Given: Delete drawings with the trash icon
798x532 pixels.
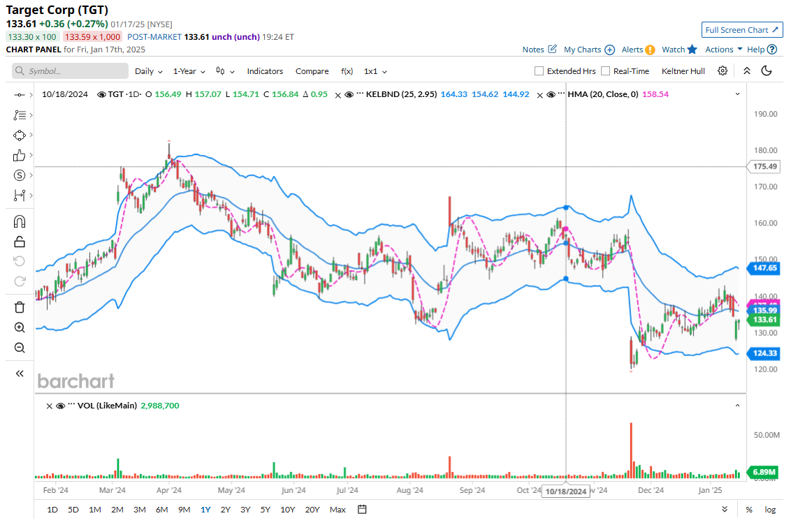Looking at the screenshot, I should [x=20, y=307].
